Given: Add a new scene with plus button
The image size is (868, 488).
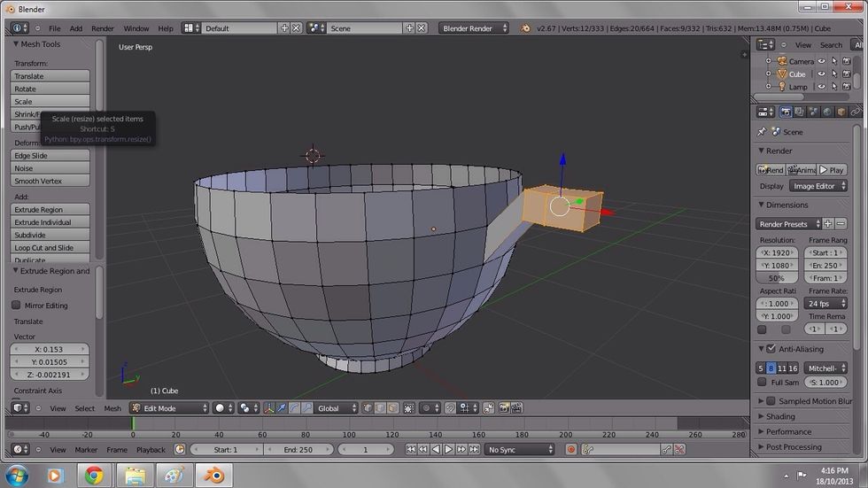Looking at the screenshot, I should coord(409,27).
